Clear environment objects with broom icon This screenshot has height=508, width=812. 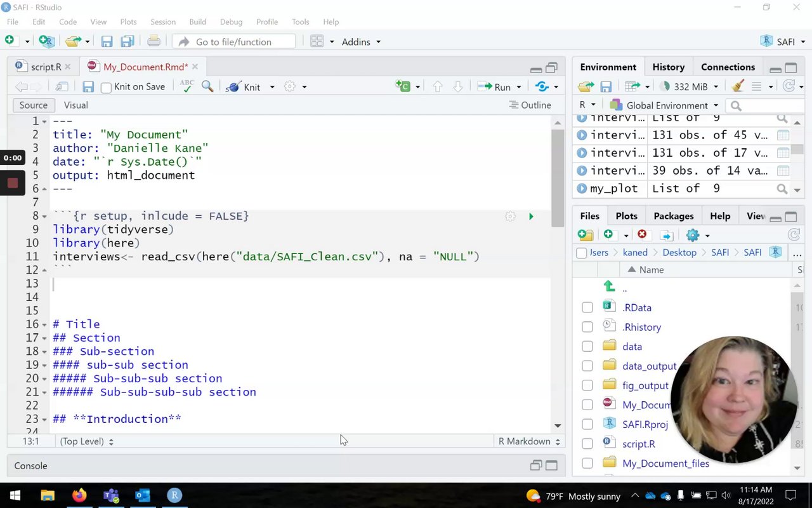click(x=737, y=86)
